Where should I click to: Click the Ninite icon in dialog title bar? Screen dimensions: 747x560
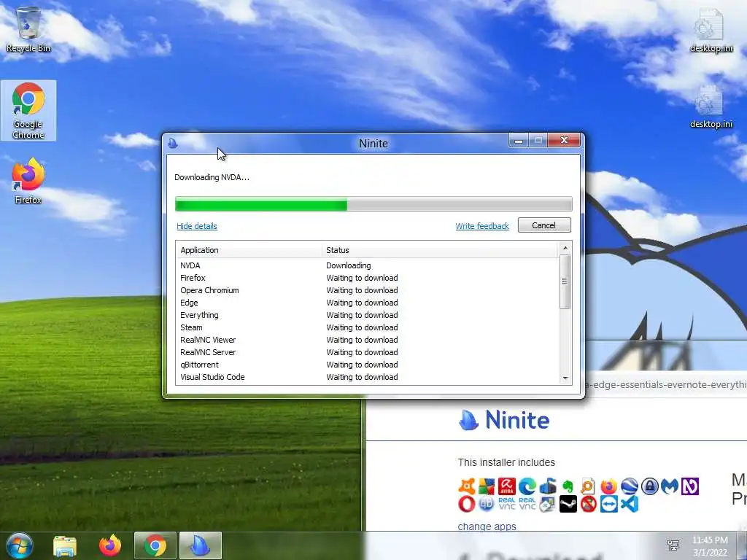pos(173,143)
